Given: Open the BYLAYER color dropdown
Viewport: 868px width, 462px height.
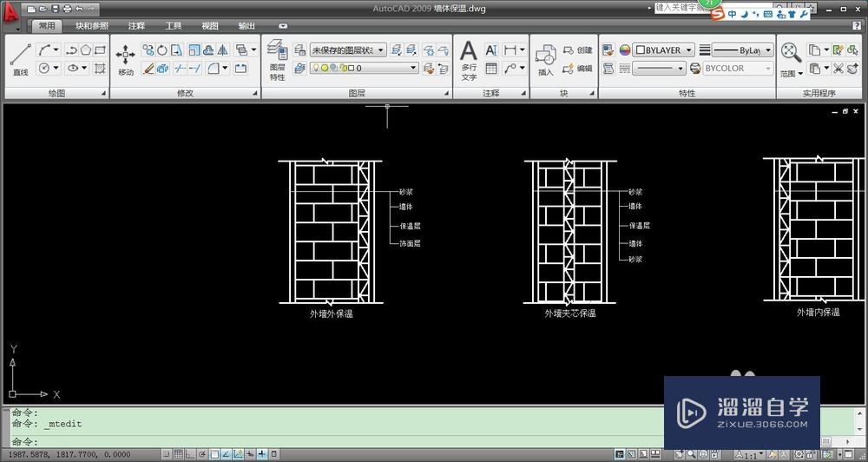Looking at the screenshot, I should (663, 49).
